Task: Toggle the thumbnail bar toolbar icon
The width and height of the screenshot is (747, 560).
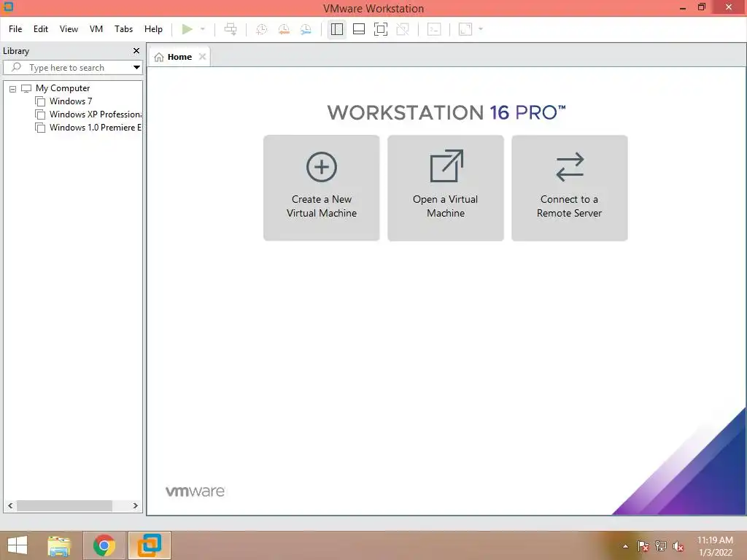Action: [x=359, y=29]
